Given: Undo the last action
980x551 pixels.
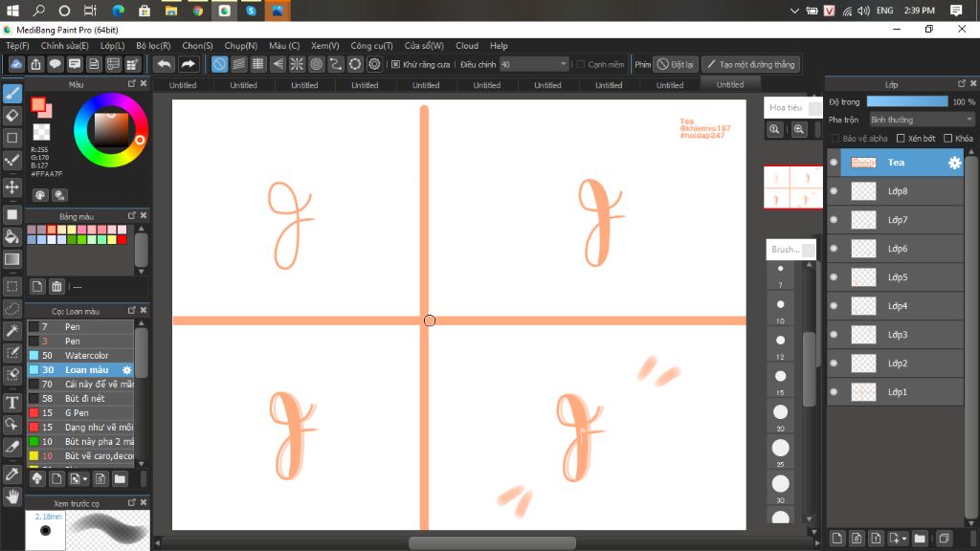Looking at the screenshot, I should tap(164, 64).
